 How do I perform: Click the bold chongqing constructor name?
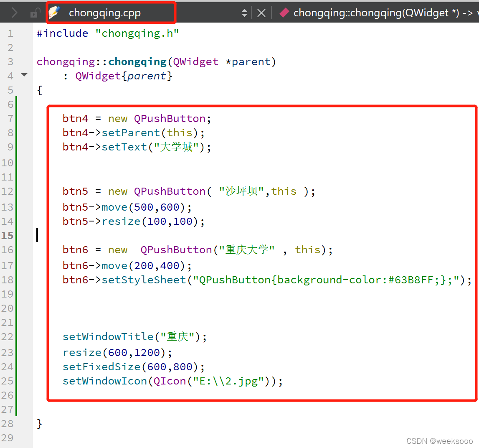click(137, 62)
